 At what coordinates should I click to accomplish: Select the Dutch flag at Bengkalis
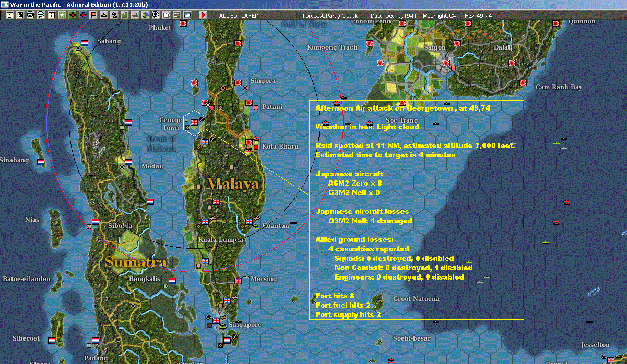pyautogui.click(x=172, y=281)
